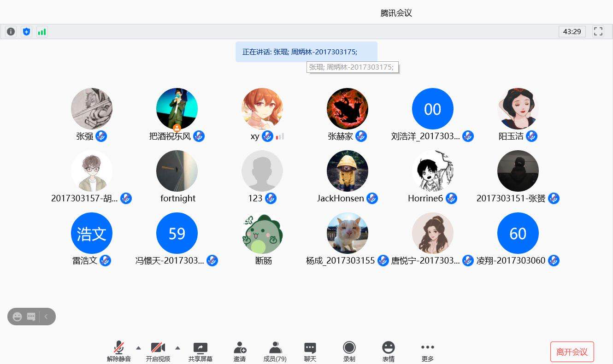Click the 正在讲话 speaking banner
Screen dimensions: 613x364
[306, 52]
